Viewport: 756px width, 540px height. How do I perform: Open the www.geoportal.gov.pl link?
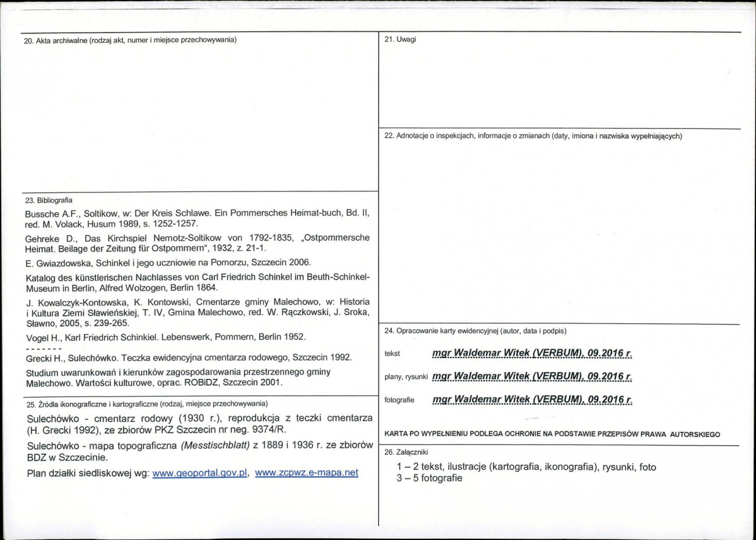click(x=200, y=474)
